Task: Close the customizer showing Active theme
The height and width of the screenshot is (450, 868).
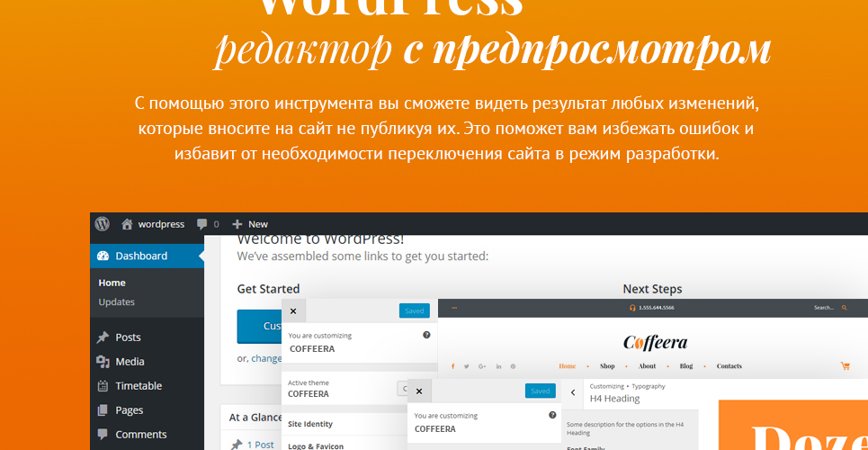Action: click(293, 310)
